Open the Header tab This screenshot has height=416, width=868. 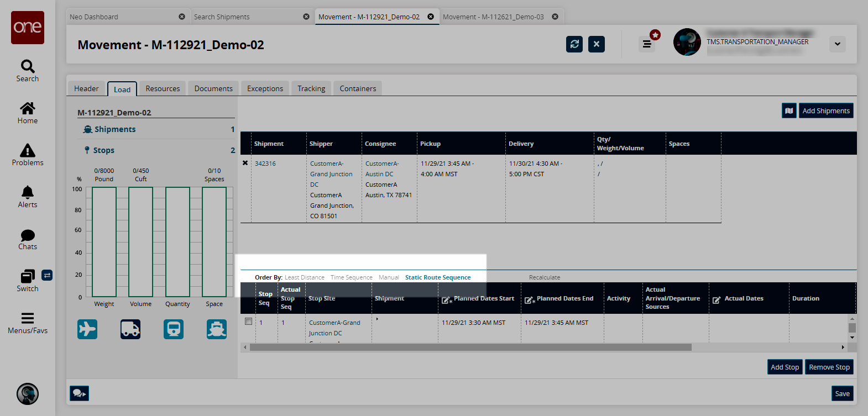tap(86, 88)
